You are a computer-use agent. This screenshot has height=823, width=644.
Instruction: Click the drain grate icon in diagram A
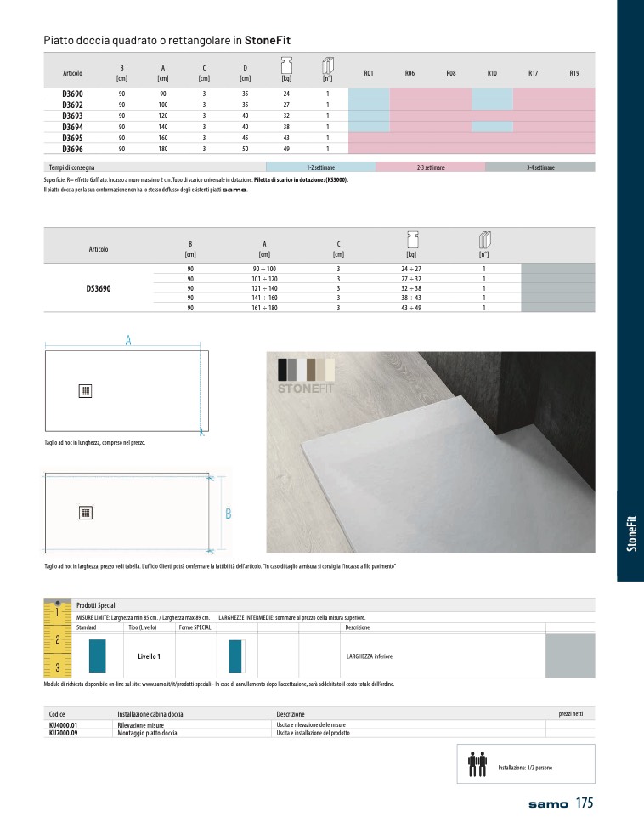tap(85, 391)
